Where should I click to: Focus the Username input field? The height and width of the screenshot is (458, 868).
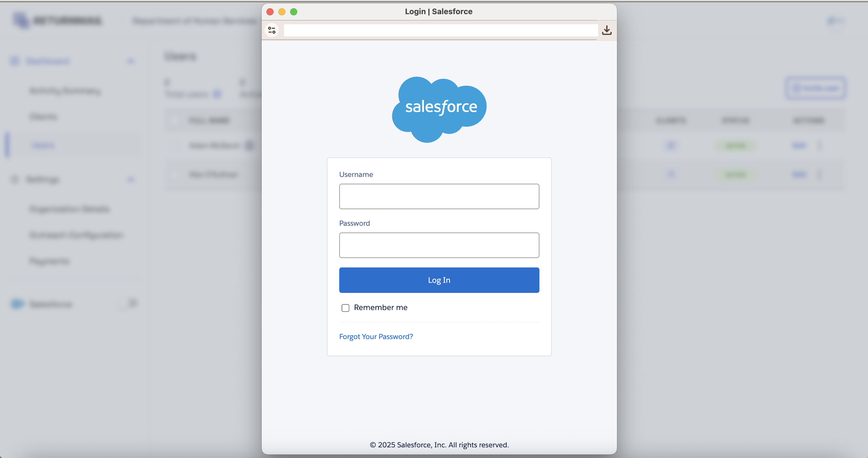(439, 196)
